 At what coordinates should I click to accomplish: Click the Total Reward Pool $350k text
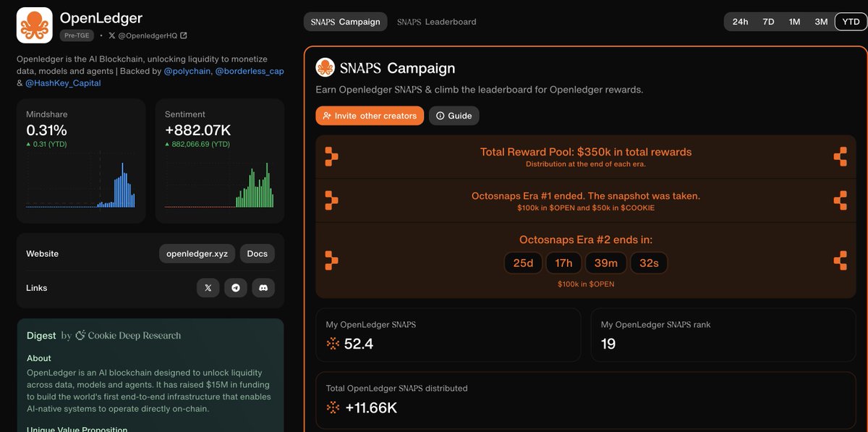click(586, 152)
